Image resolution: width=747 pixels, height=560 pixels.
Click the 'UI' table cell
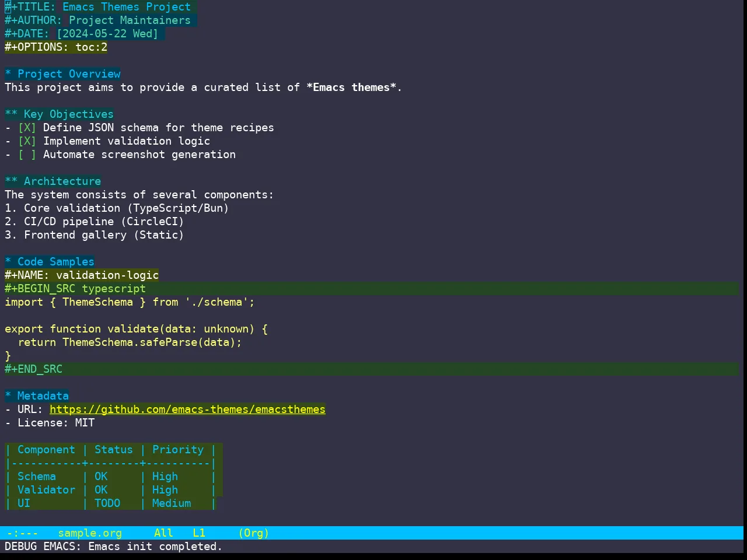(24, 503)
